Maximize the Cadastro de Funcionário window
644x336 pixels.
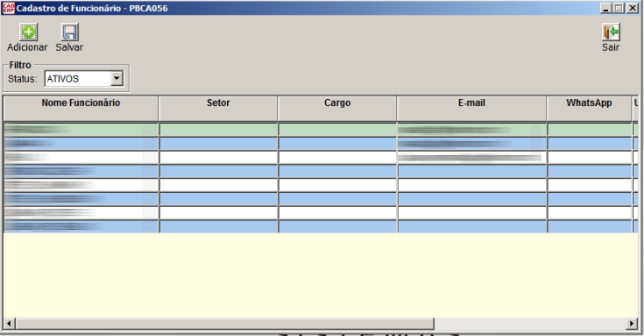619,8
